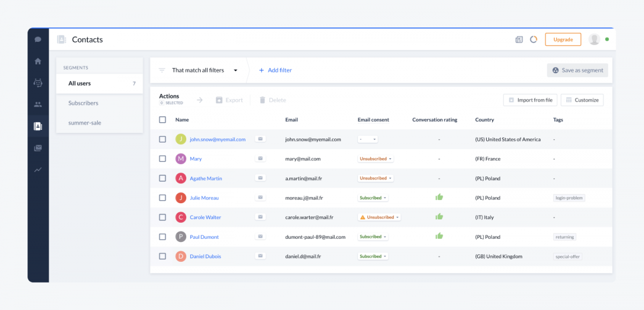Click Save as segment
The image size is (644, 310).
point(577,70)
